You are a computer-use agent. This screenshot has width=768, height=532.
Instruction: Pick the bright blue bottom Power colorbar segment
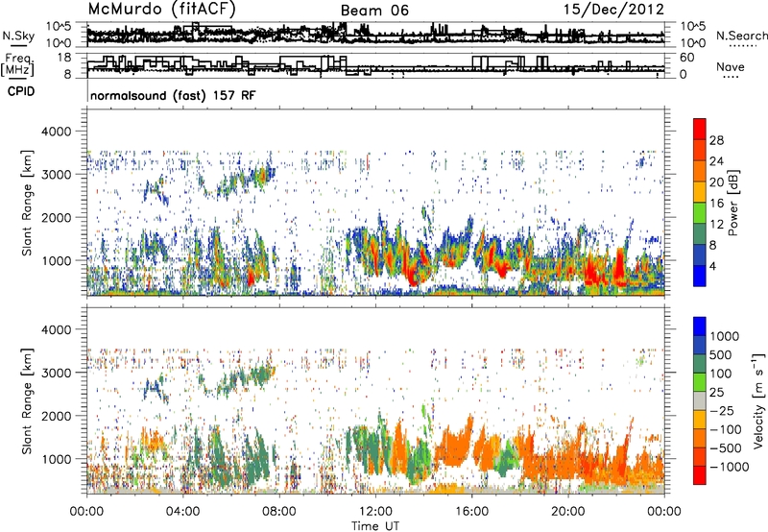click(700, 277)
